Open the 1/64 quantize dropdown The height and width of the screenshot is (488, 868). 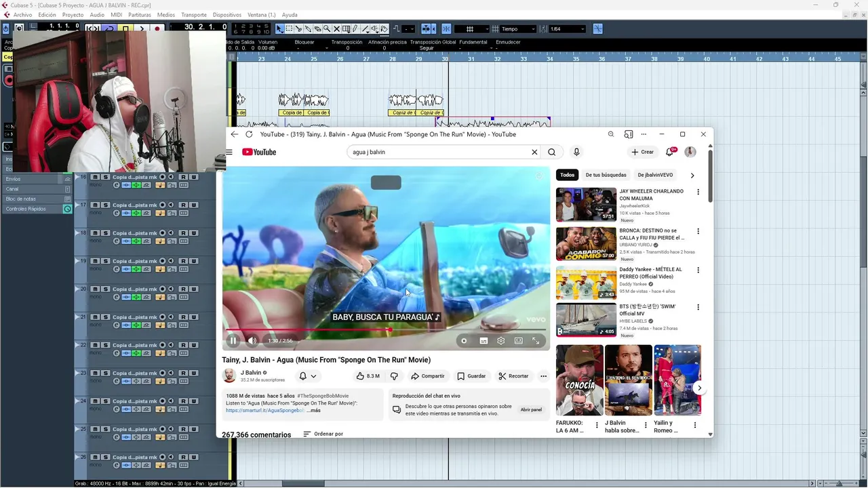point(567,29)
